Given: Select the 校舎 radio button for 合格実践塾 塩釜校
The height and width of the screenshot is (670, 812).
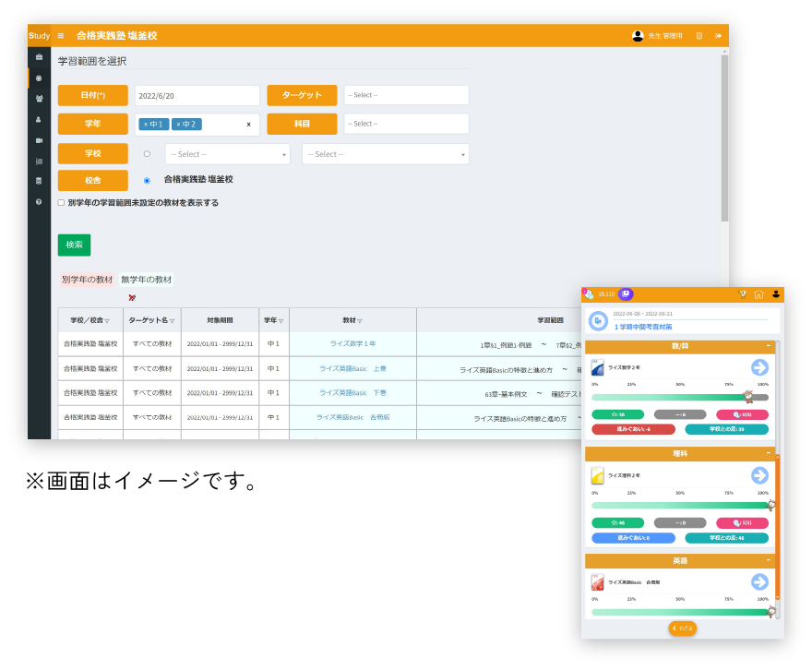Looking at the screenshot, I should click(147, 181).
